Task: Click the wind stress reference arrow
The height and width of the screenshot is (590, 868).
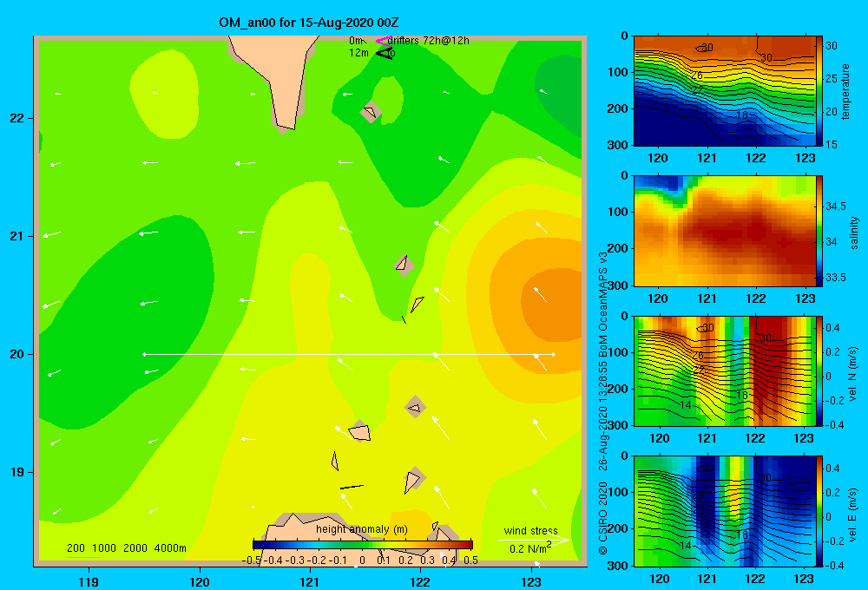Action: pos(534,540)
